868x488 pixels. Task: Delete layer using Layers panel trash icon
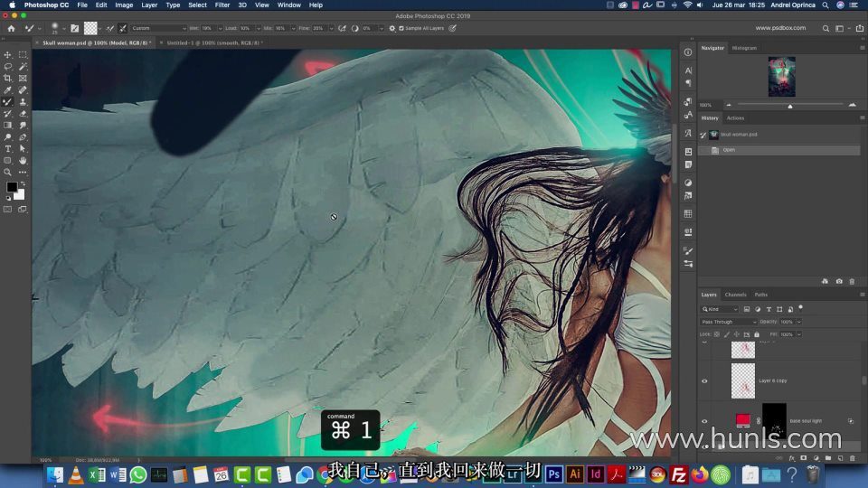pos(853,459)
